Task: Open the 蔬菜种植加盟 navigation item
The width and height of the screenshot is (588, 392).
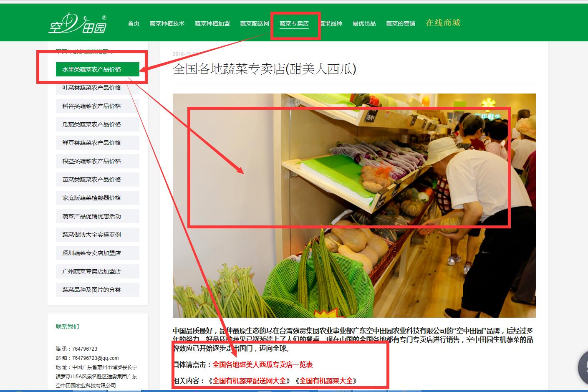Action: [x=212, y=23]
